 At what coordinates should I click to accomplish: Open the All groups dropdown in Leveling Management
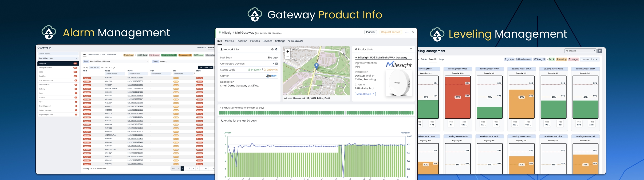pyautogui.click(x=580, y=51)
